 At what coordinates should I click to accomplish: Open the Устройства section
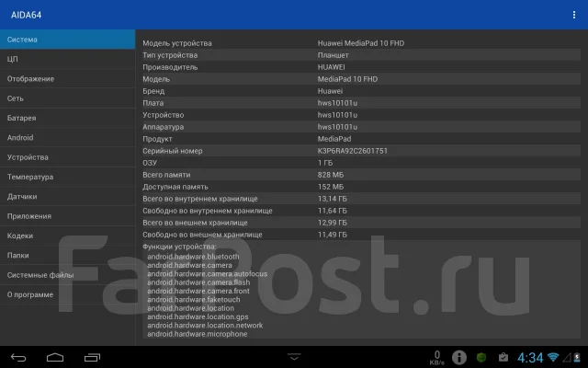[x=67, y=157]
